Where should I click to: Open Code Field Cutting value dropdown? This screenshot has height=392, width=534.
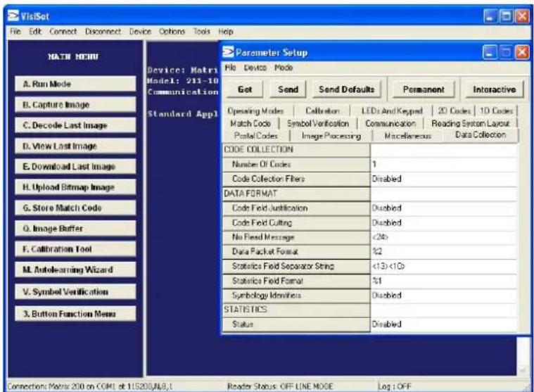click(443, 222)
